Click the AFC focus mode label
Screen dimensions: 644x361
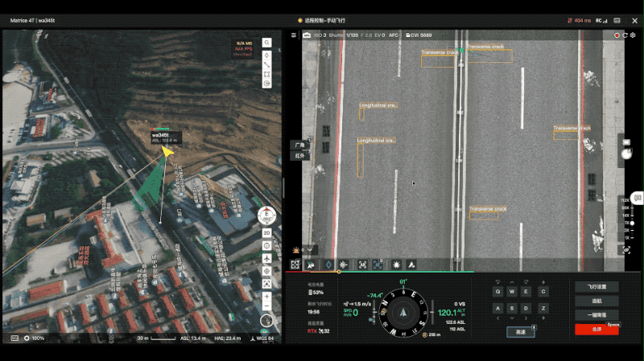394,35
